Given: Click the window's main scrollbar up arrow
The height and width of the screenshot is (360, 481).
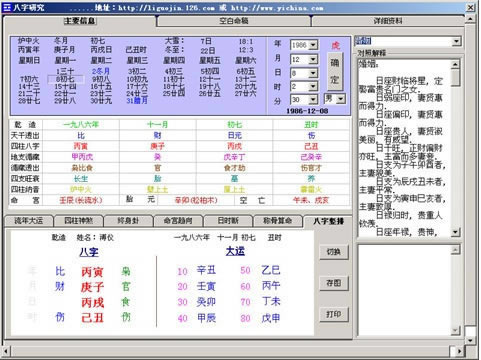Looking at the screenshot, I should coord(470,19).
